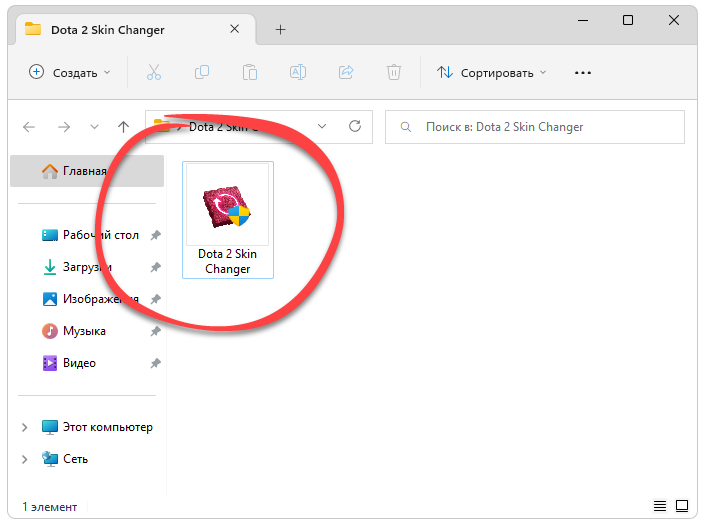Unpin Рабочий стол via pin icon

tap(155, 235)
